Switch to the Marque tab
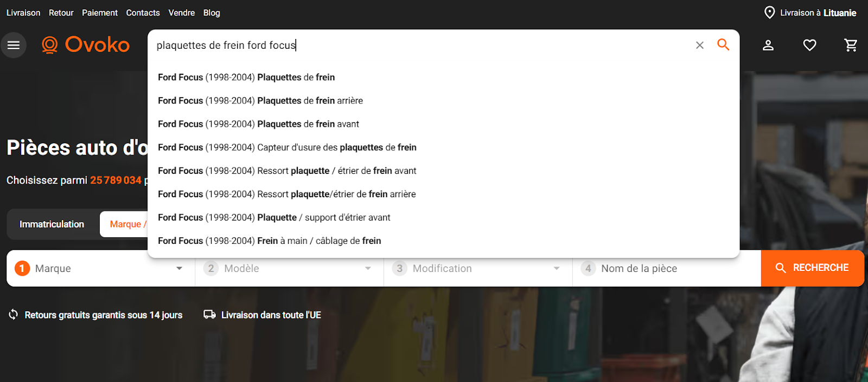868x382 pixels. [124, 224]
